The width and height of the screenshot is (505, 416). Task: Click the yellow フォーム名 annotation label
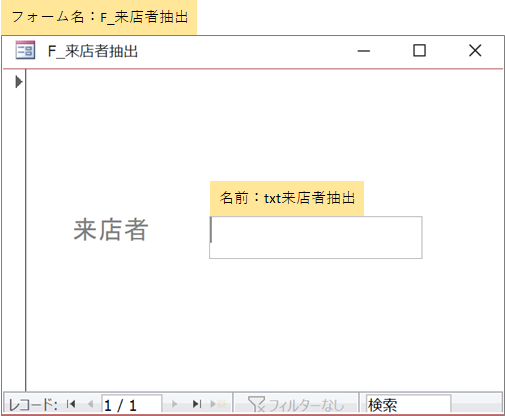[x=99, y=17]
